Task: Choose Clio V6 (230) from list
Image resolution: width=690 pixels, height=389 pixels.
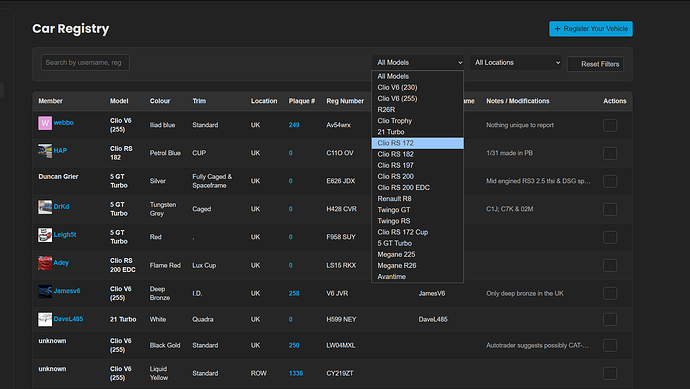Action: click(418, 88)
